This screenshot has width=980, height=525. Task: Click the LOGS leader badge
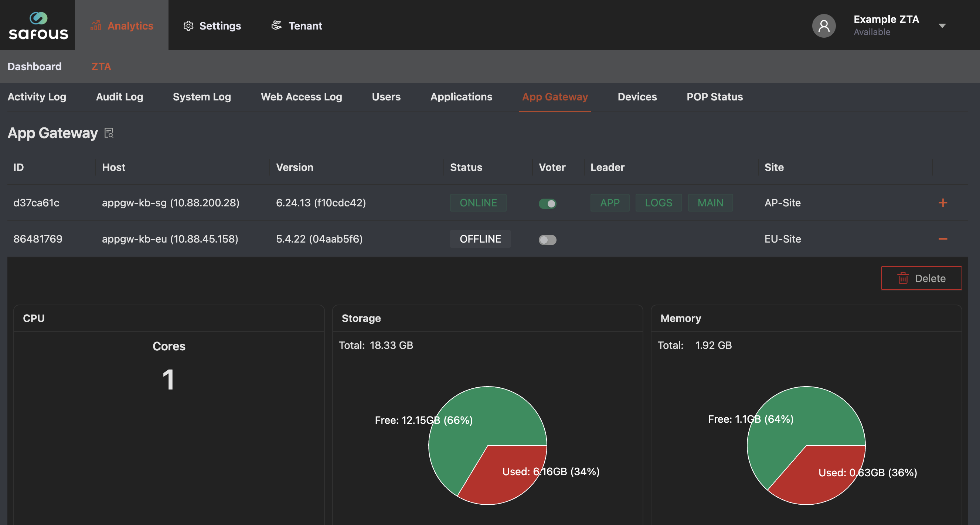point(659,203)
